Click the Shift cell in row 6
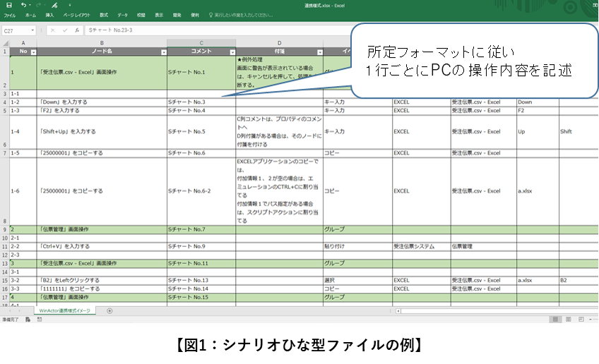 (579, 132)
